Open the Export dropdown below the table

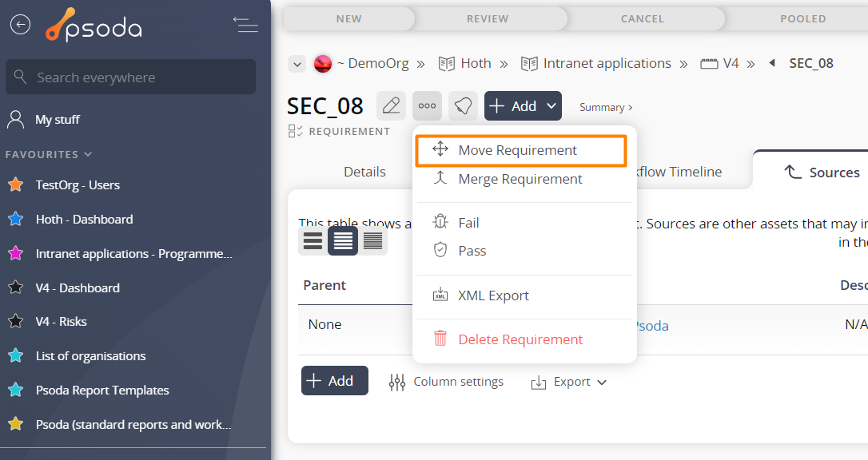(569, 382)
